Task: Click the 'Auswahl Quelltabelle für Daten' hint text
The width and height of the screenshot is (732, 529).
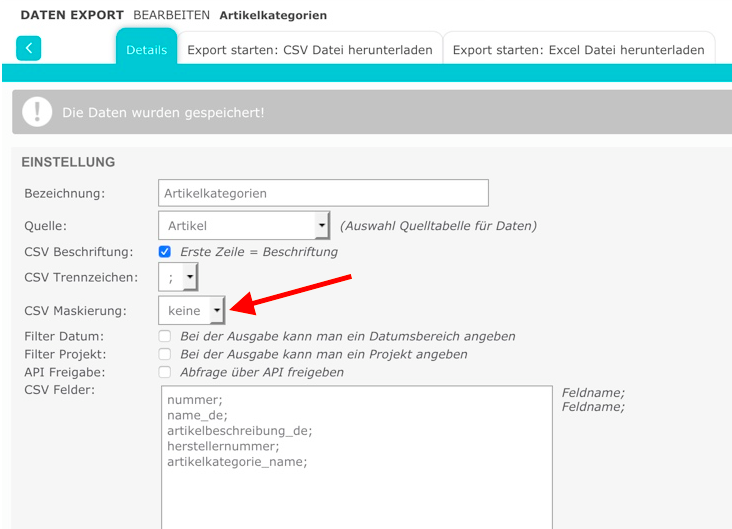Action: point(438,226)
